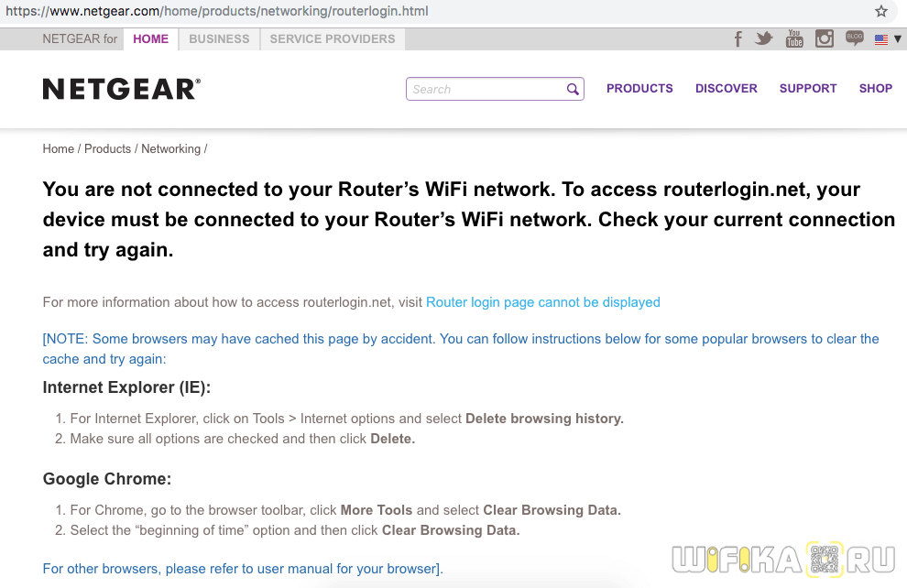Click the Facebook icon in header

coord(738,39)
